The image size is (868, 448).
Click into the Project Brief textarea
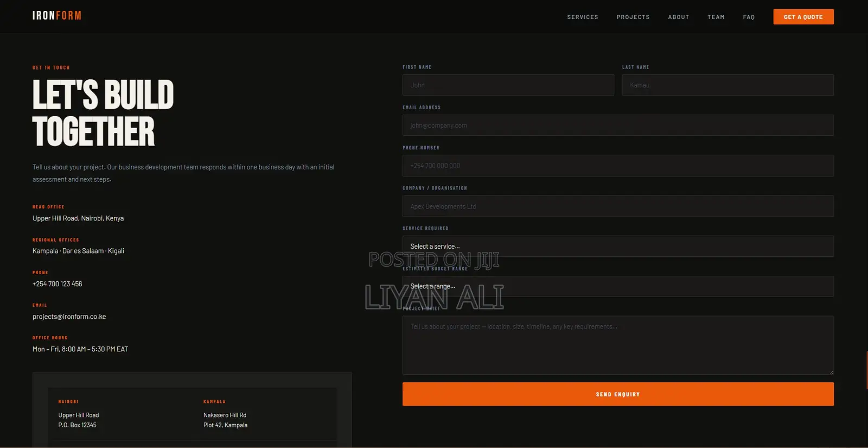coord(618,345)
